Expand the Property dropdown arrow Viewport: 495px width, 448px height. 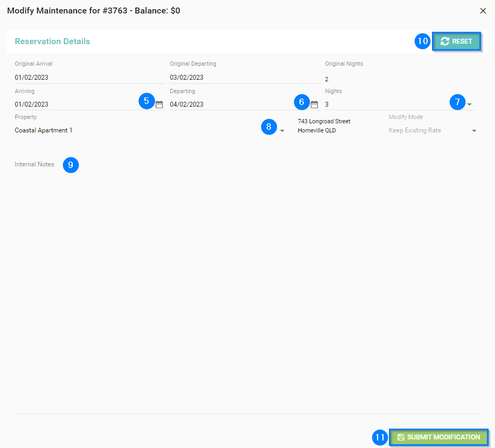pyautogui.click(x=282, y=131)
